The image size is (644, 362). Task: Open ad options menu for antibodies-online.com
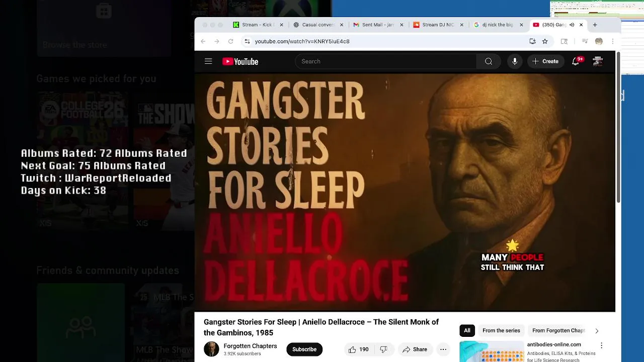click(x=601, y=345)
